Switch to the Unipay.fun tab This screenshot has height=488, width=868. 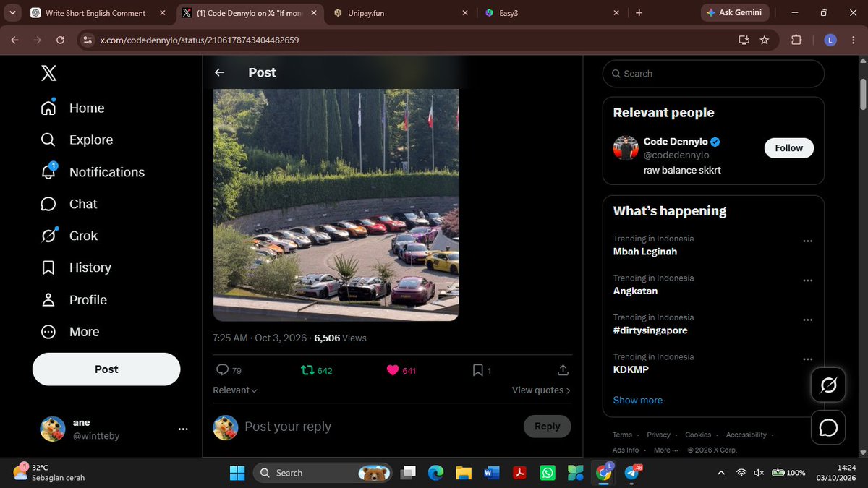pyautogui.click(x=399, y=13)
